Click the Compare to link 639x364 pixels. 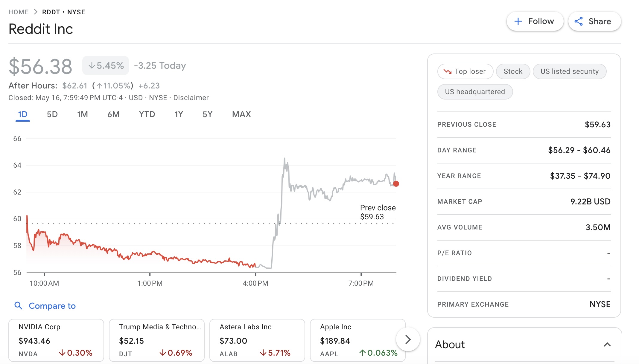click(52, 306)
